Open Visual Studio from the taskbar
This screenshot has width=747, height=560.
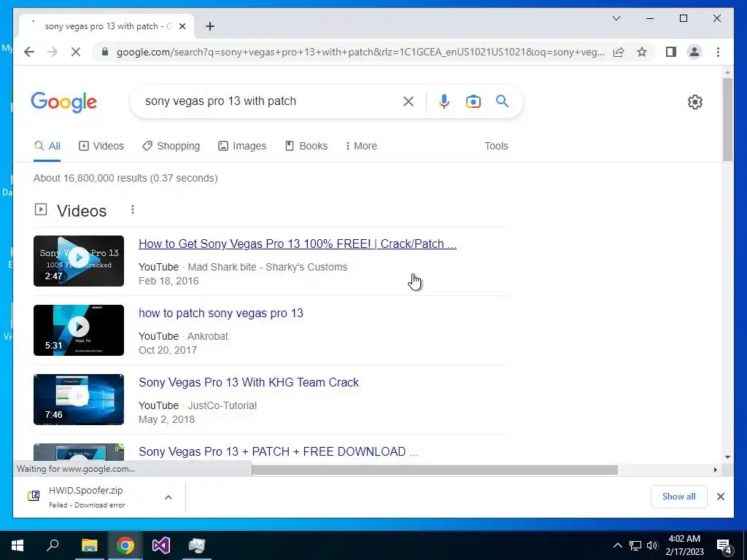(161, 545)
